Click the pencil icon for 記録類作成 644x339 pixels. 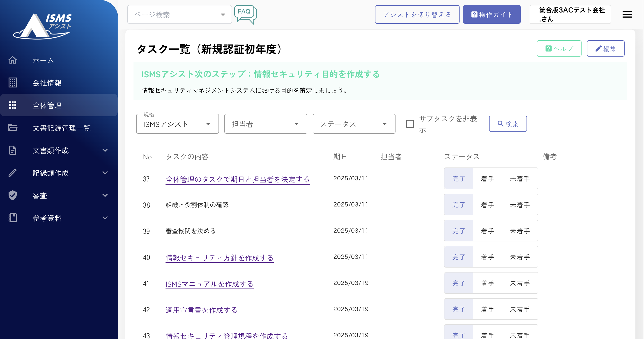(12, 173)
